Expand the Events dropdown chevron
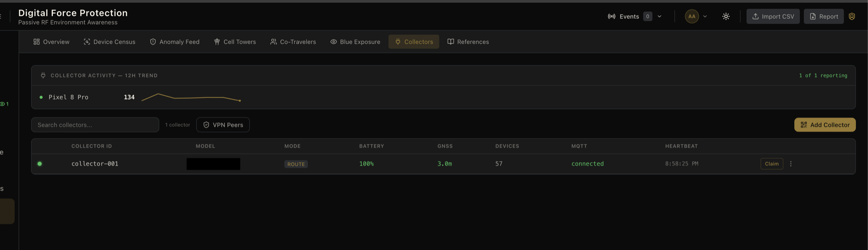Image resolution: width=868 pixels, height=250 pixels. (x=659, y=17)
